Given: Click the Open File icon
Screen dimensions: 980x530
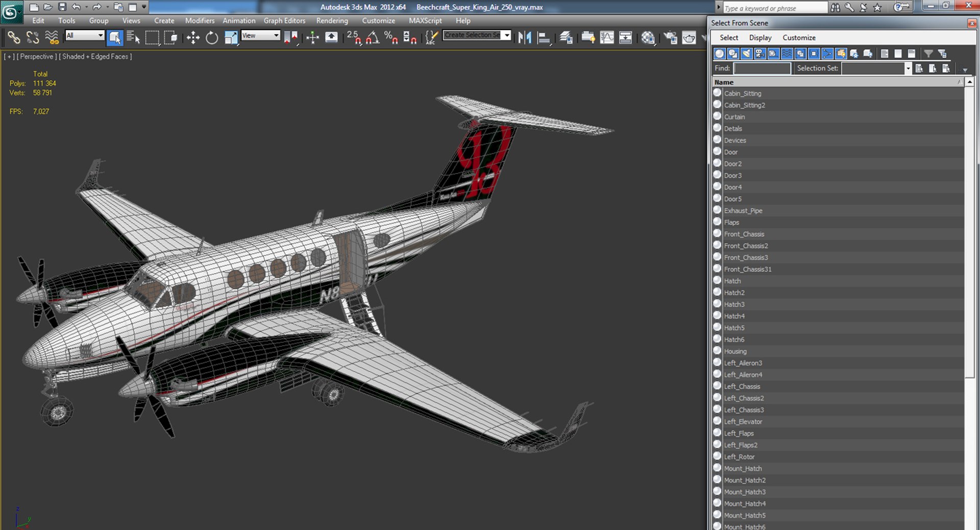Looking at the screenshot, I should coord(48,7).
